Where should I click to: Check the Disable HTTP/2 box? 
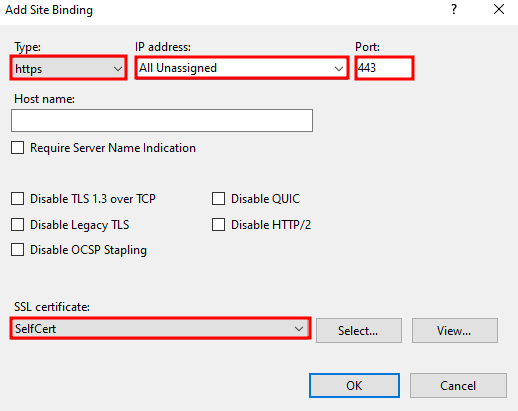(218, 224)
